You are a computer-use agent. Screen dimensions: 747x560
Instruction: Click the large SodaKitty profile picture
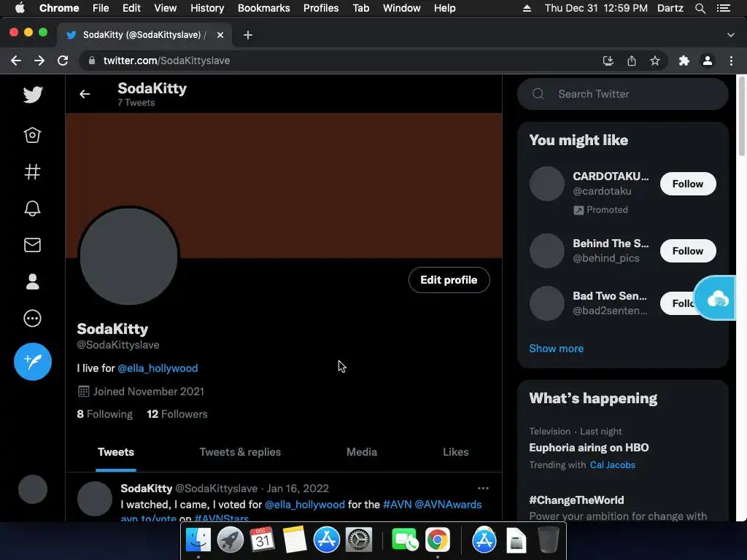(128, 256)
